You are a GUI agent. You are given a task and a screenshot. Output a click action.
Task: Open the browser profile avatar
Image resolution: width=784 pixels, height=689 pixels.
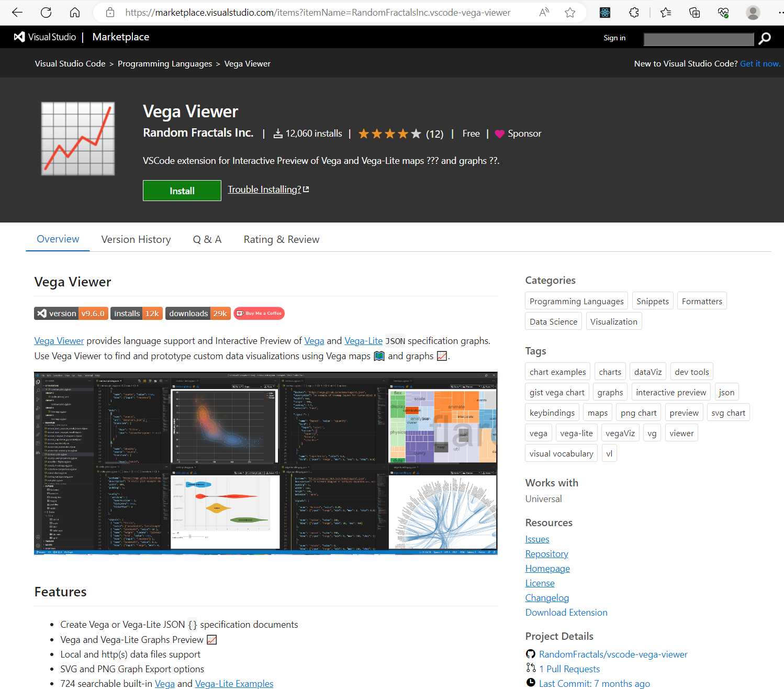click(x=753, y=13)
